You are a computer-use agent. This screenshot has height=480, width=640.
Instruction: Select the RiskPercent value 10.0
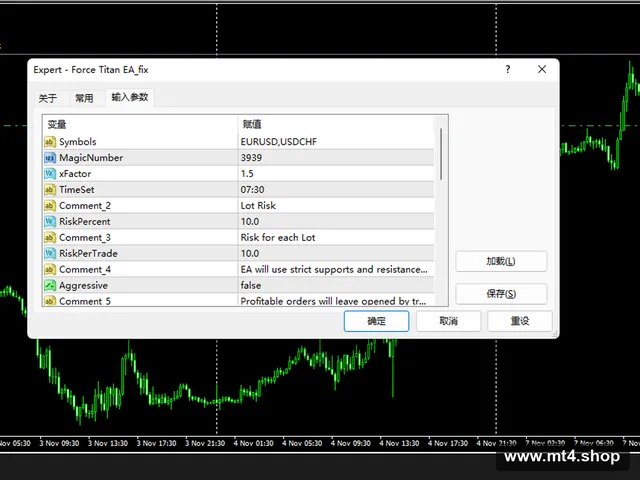(336, 222)
